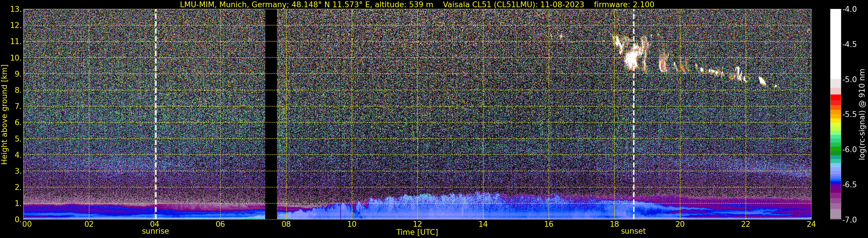The height and width of the screenshot is (238, 868).
Task: Click the '20' time axis tick label
Action: point(680,224)
